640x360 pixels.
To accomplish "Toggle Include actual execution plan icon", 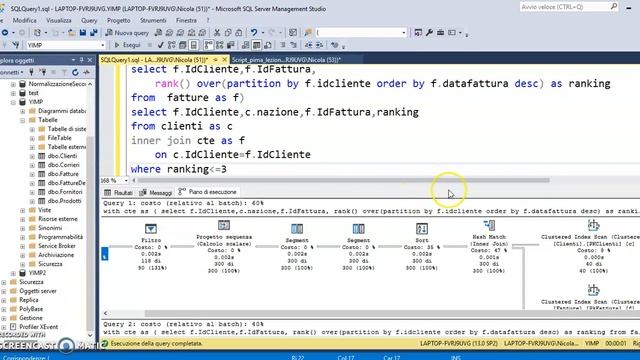I will [209, 45].
